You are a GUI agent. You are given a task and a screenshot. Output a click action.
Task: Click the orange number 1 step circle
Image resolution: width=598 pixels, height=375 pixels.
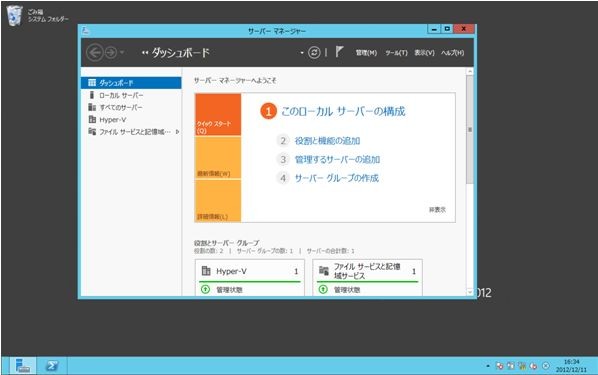pyautogui.click(x=268, y=111)
